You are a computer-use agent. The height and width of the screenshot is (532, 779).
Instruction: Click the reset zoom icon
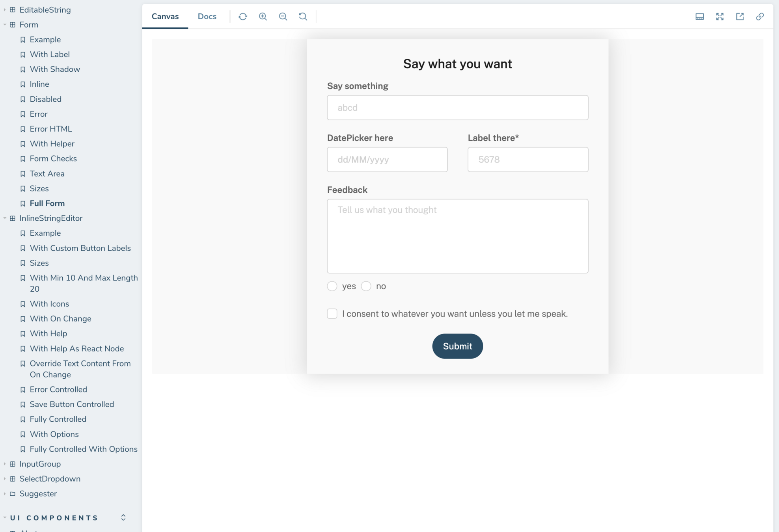(303, 17)
